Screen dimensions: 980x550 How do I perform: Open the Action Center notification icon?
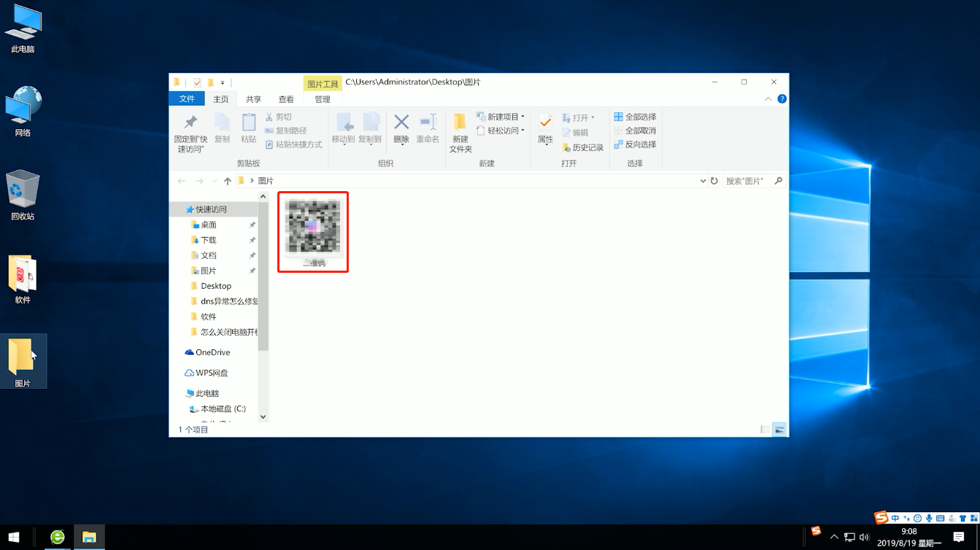click(x=959, y=538)
